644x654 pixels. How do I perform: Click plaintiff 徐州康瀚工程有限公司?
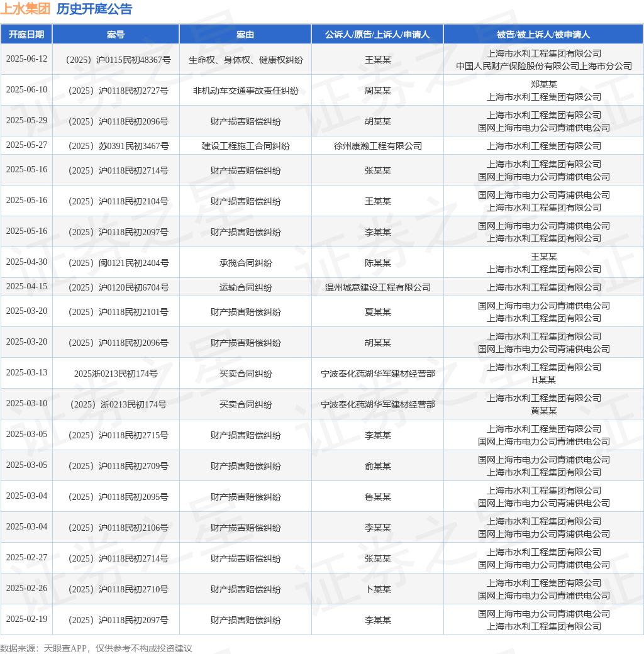[x=378, y=147]
